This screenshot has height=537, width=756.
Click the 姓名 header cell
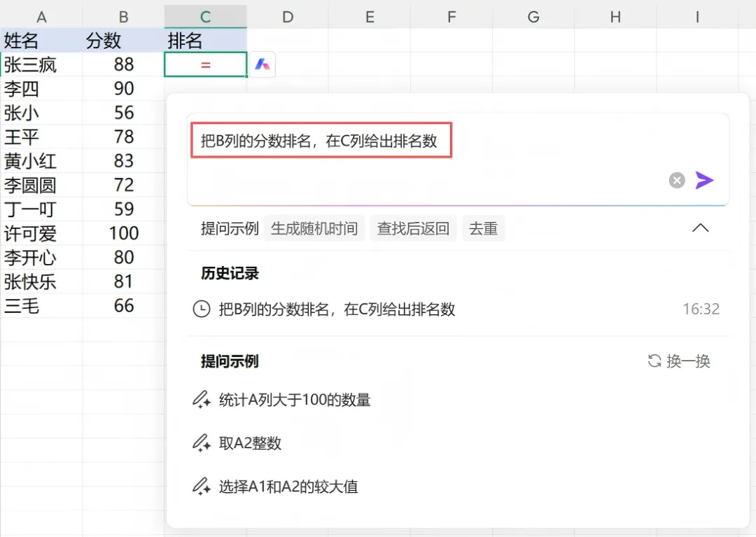[x=41, y=41]
